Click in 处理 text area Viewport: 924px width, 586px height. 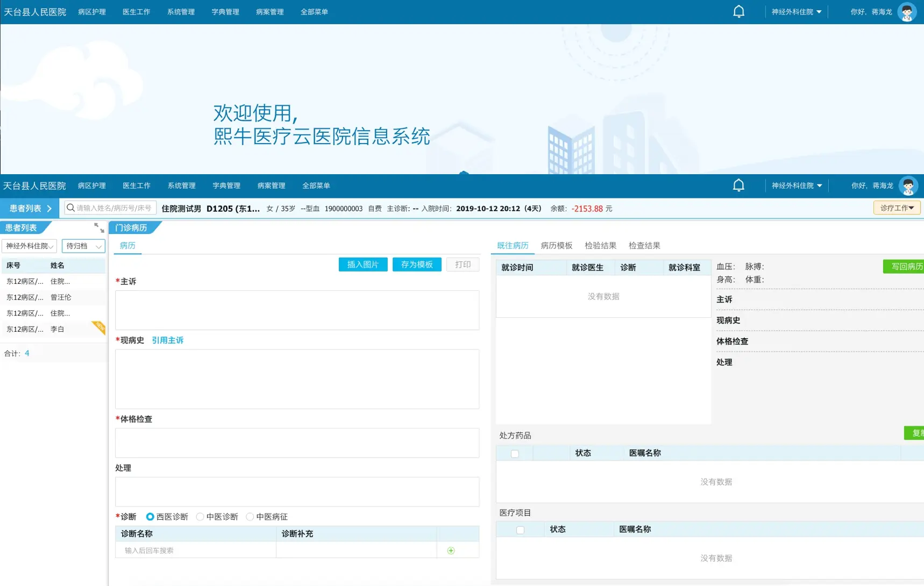coord(297,492)
